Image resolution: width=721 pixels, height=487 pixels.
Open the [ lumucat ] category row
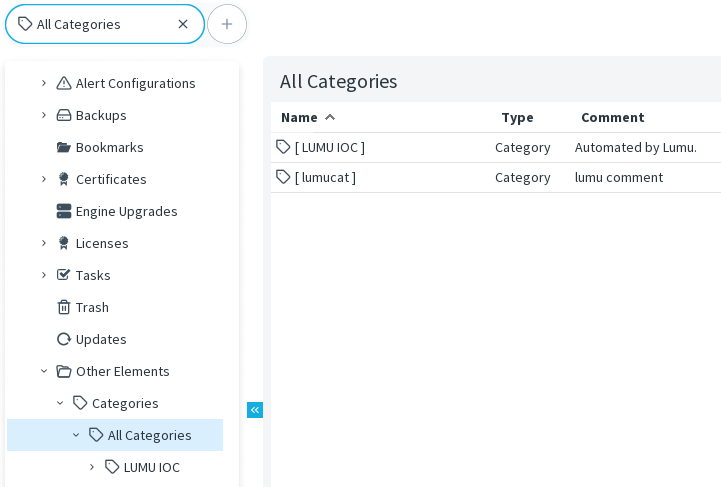pos(325,177)
